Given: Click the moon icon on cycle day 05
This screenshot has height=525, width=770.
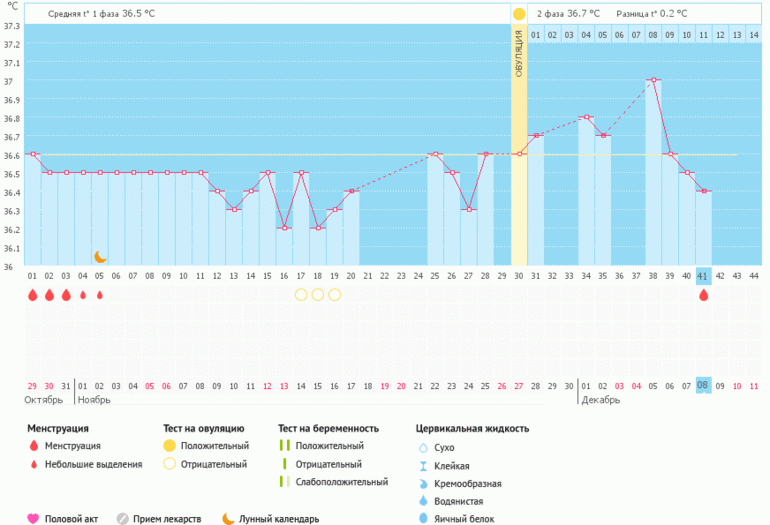Looking at the screenshot, I should (x=100, y=257).
